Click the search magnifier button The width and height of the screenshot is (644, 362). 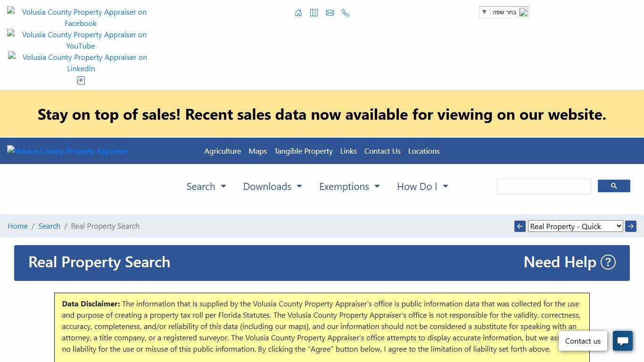[614, 186]
